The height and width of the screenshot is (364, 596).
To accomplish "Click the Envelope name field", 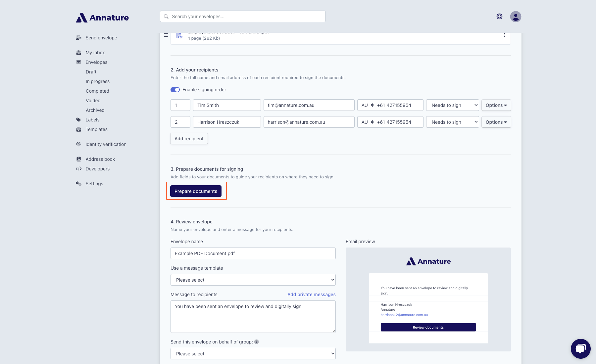I will point(253,253).
